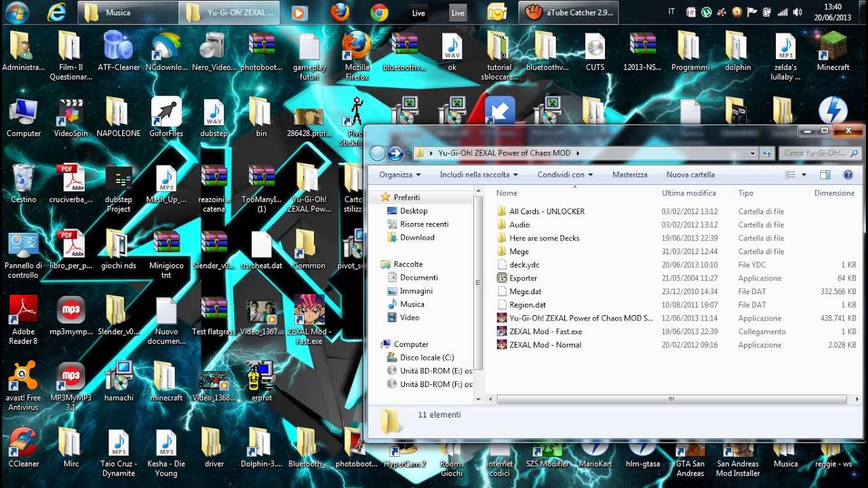Open the address bar history dropdown arrow
The image size is (868, 488).
click(x=753, y=154)
